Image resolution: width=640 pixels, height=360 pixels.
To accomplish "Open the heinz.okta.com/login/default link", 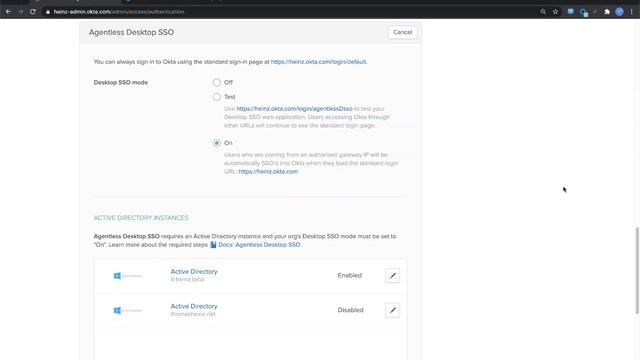I will click(318, 62).
